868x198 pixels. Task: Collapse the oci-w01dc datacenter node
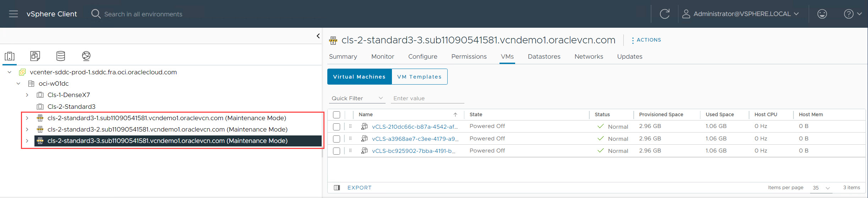pos(18,84)
